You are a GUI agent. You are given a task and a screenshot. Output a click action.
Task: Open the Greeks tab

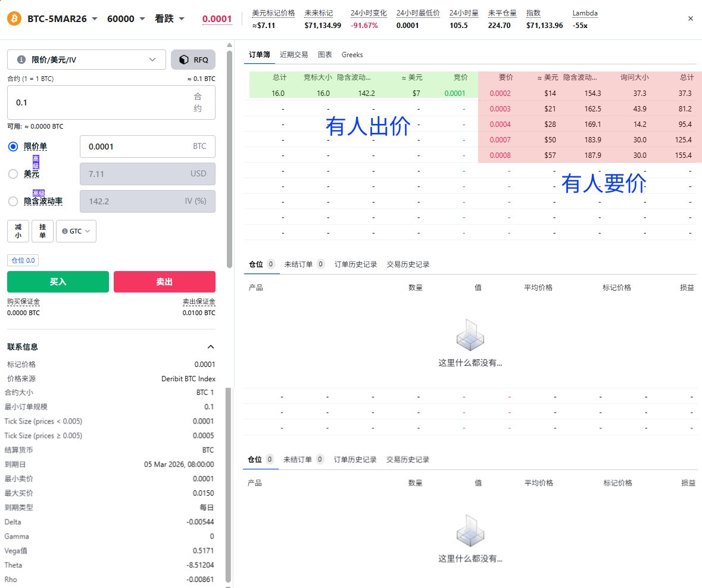click(352, 55)
